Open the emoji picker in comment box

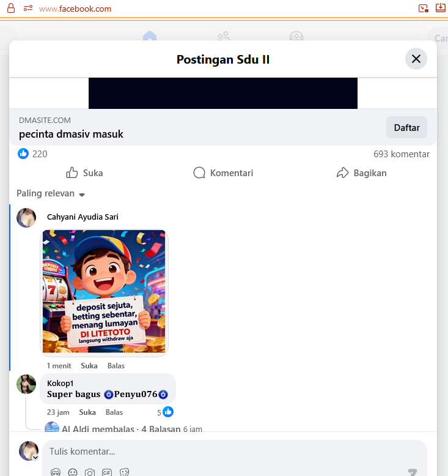(73, 473)
